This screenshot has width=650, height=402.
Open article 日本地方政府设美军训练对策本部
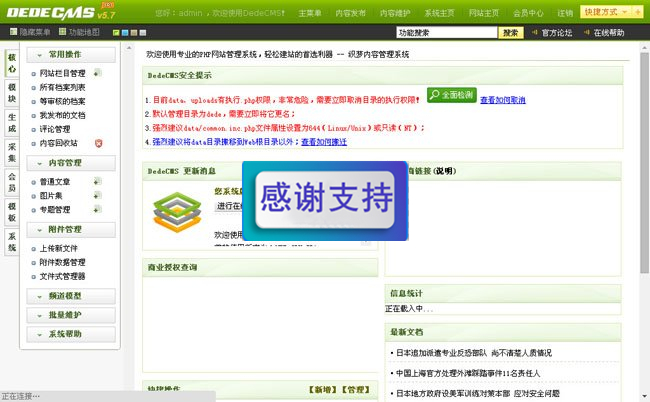click(478, 394)
